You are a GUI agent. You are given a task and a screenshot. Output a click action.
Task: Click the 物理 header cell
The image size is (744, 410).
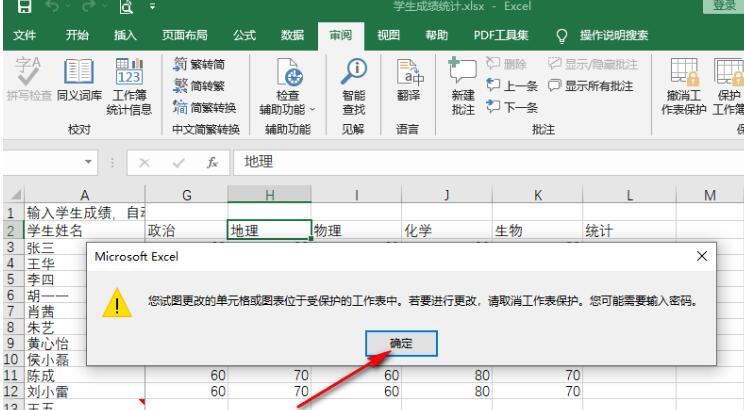pos(356,231)
